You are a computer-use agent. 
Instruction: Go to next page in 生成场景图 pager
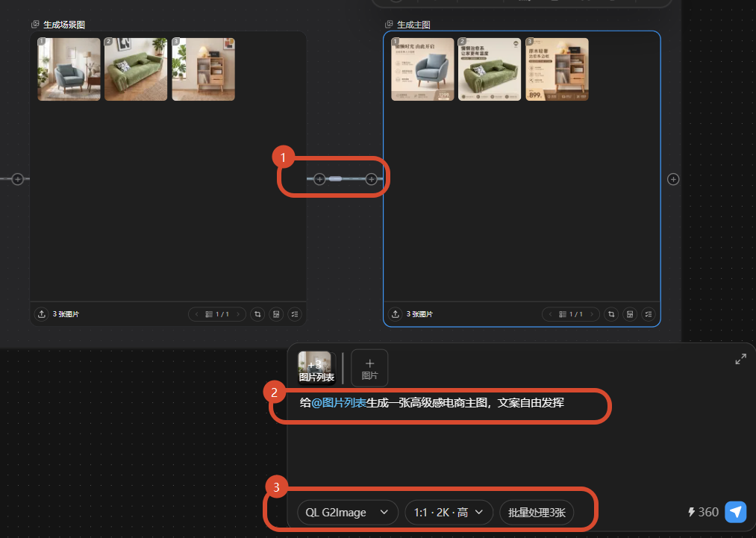coord(238,314)
